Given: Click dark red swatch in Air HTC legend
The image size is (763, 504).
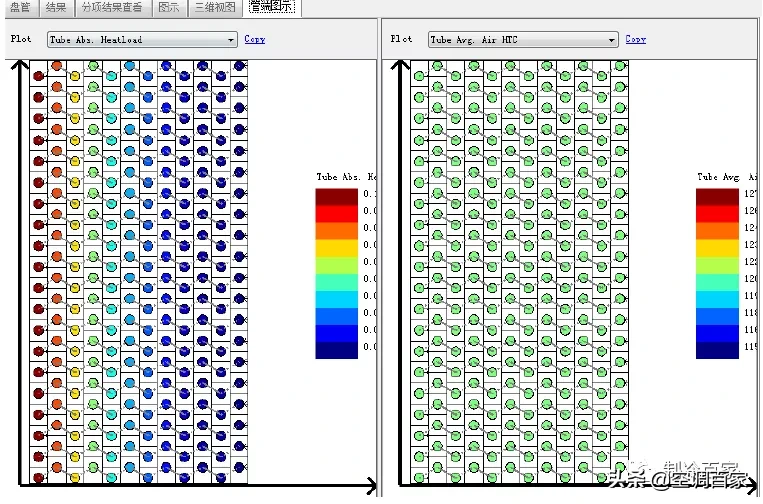Looking at the screenshot, I should click(x=717, y=197).
